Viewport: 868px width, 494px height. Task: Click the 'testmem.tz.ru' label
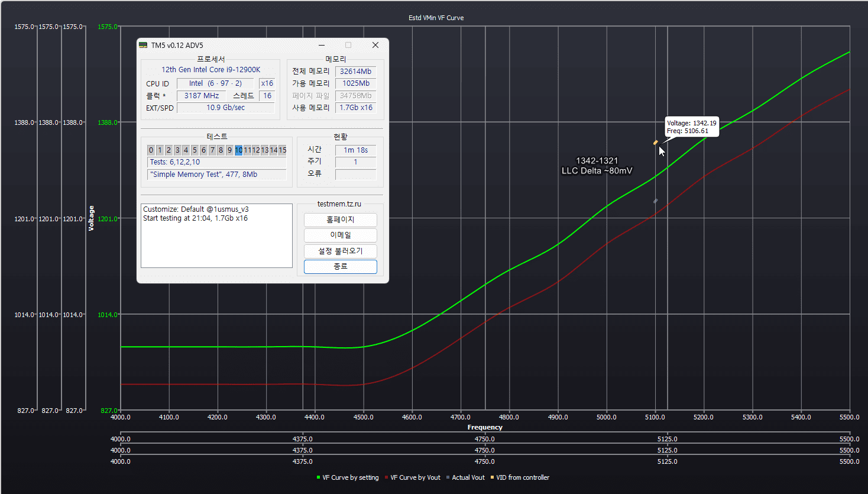(339, 204)
